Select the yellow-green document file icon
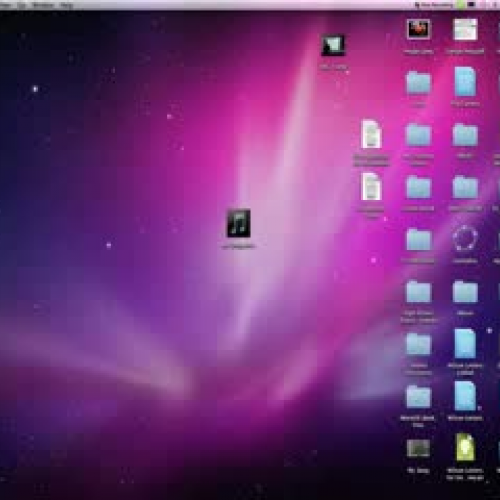This screenshot has height=500, width=500. [x=465, y=447]
